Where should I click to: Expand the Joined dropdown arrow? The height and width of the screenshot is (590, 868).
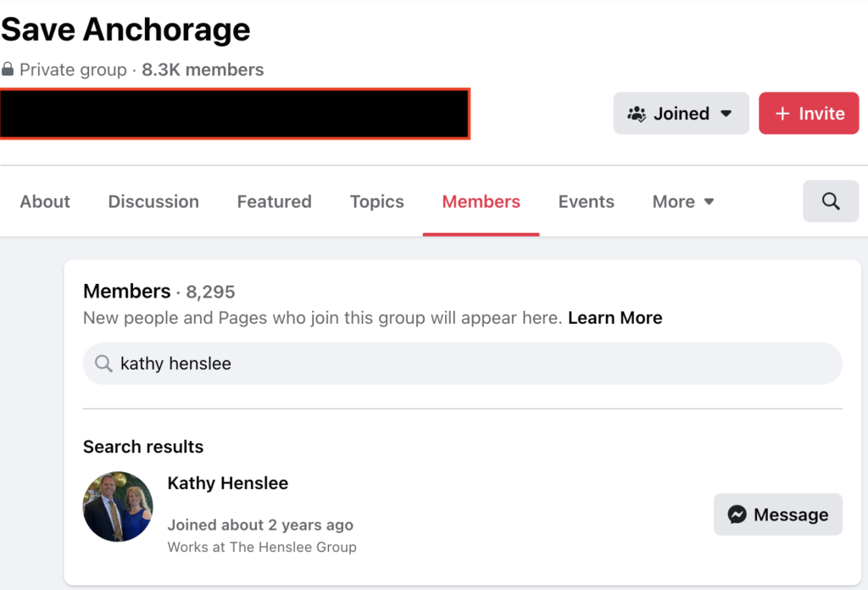point(726,114)
